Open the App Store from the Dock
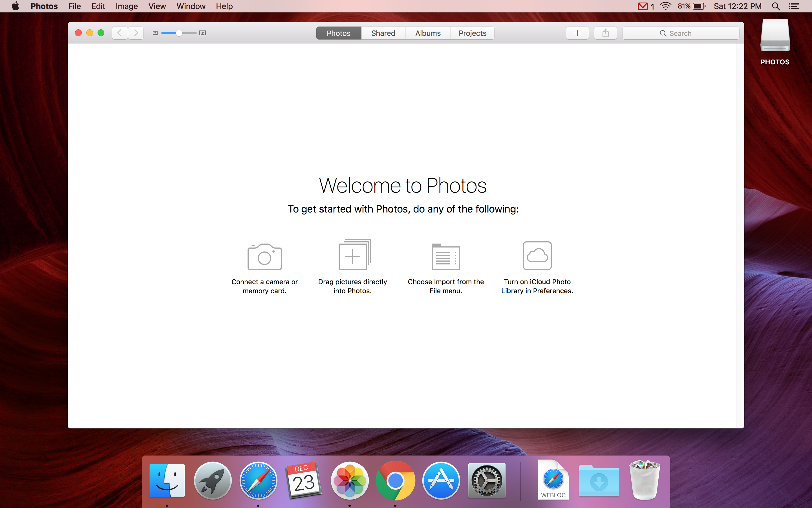The width and height of the screenshot is (812, 508). click(x=441, y=480)
